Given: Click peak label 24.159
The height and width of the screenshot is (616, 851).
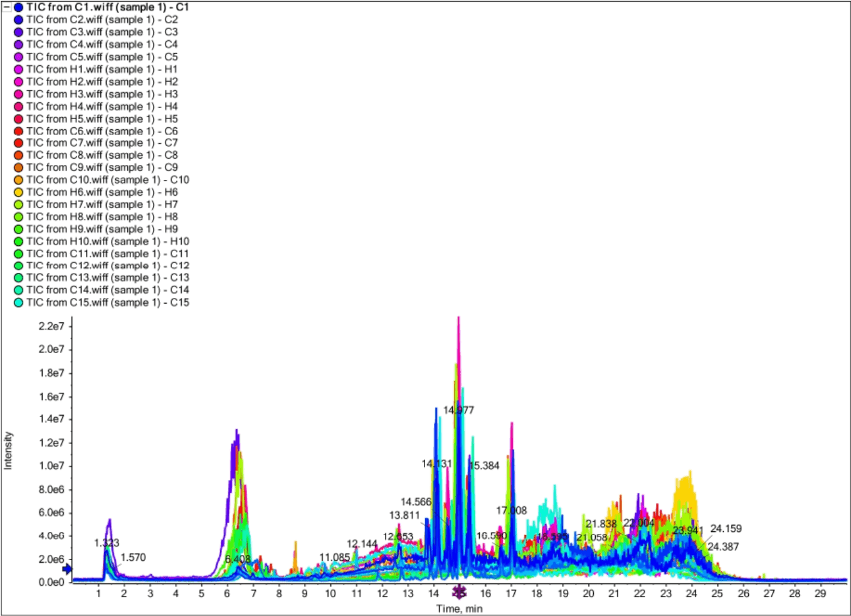Looking at the screenshot, I should (726, 529).
